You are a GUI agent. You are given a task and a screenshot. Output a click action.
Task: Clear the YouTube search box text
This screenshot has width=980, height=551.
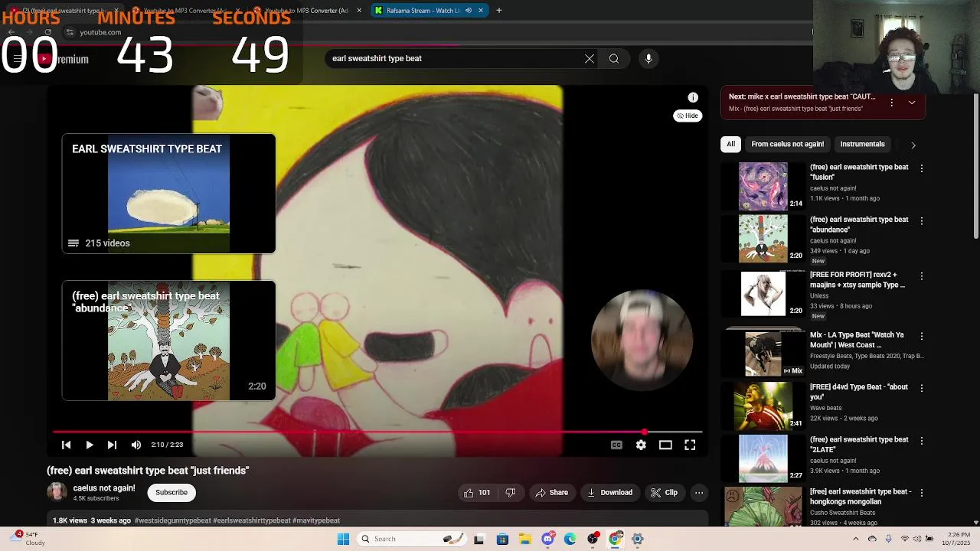590,58
